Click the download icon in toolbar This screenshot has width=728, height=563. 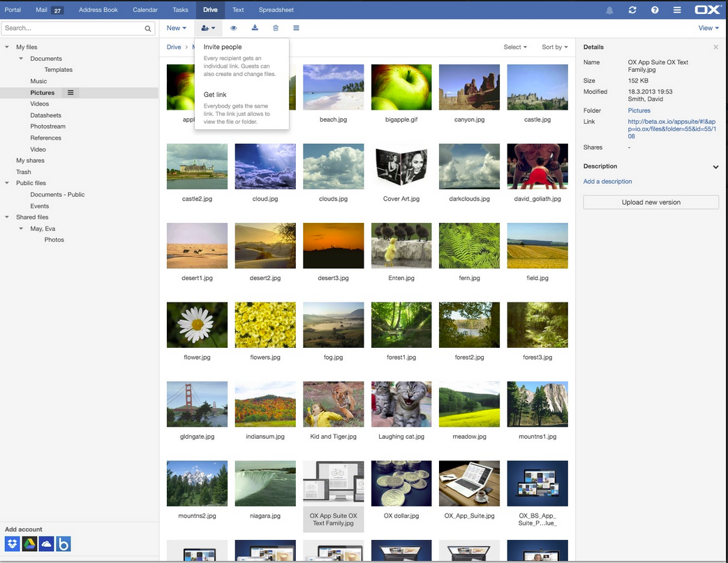[x=255, y=28]
